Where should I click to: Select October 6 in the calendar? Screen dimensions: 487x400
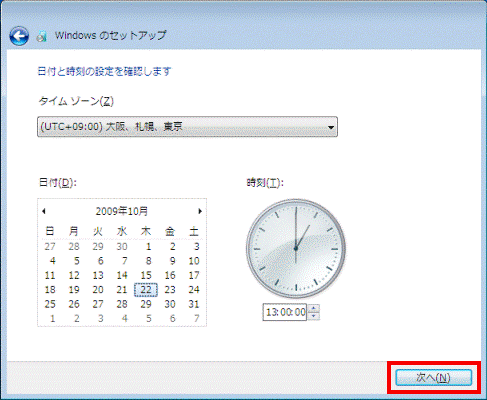100,261
